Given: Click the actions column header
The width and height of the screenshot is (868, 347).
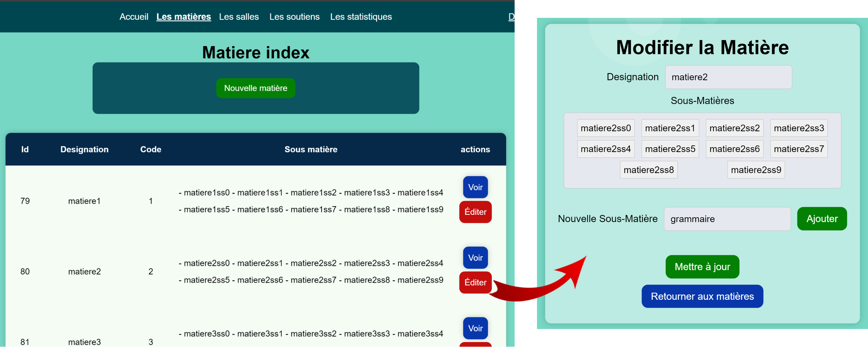Looking at the screenshot, I should pyautogui.click(x=475, y=149).
